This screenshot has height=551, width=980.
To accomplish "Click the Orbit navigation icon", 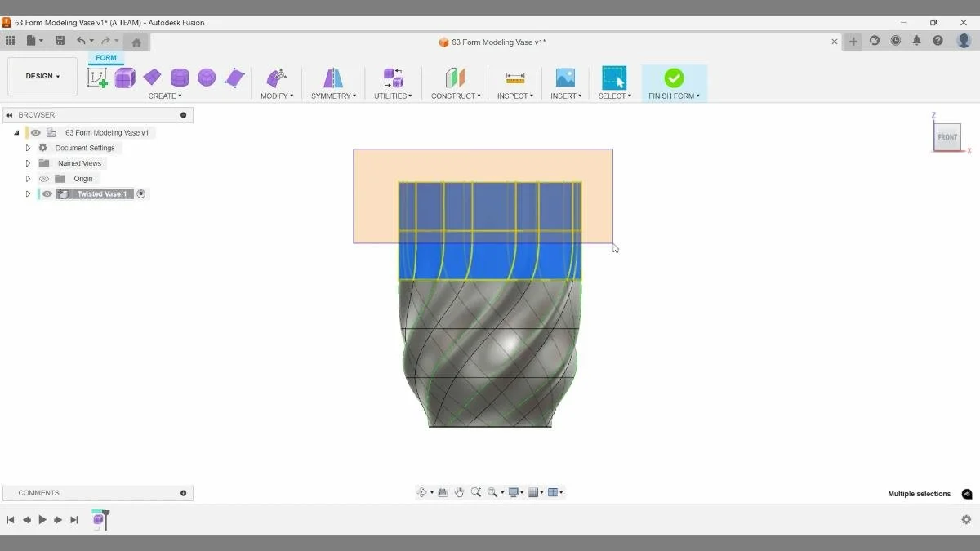I will 422,492.
